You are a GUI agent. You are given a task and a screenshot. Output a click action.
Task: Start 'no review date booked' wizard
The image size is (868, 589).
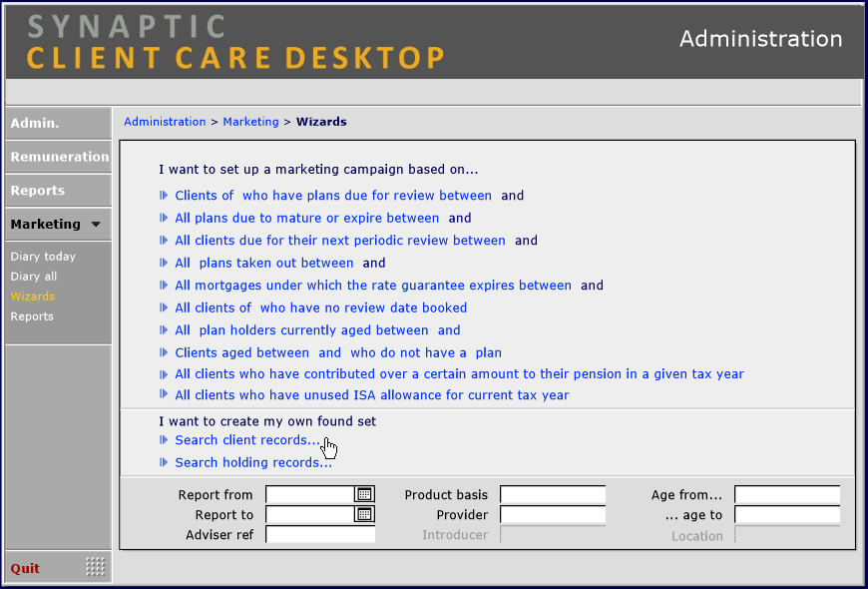coord(320,307)
